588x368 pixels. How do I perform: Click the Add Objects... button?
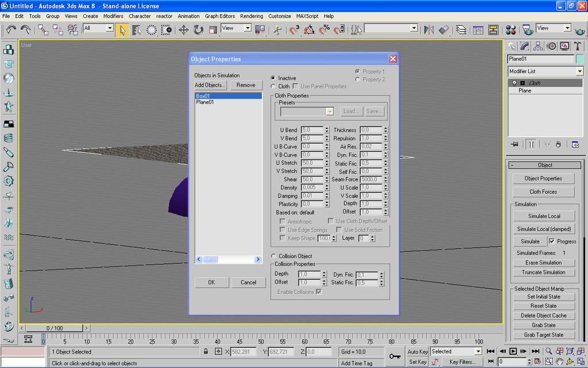[210, 85]
